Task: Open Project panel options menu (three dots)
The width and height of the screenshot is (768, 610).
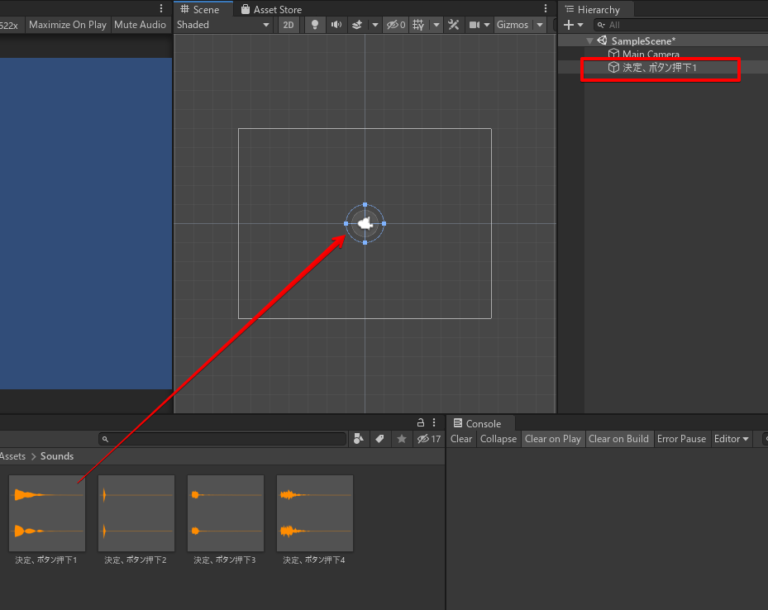Action: coord(434,422)
